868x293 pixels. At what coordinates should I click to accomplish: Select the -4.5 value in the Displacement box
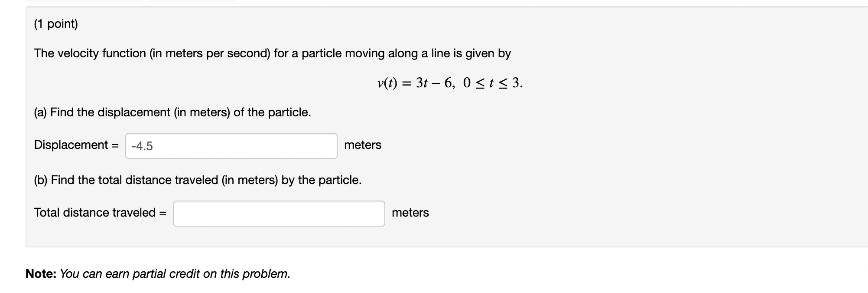[141, 145]
